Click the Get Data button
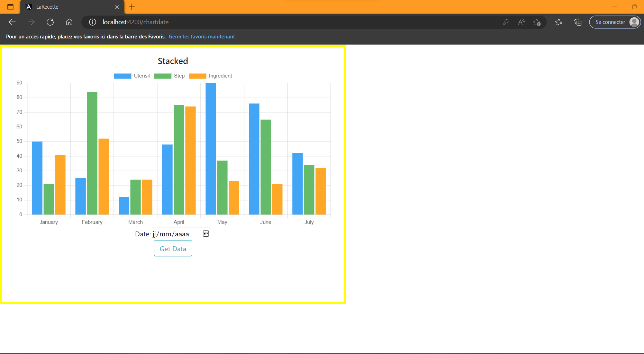Image resolution: width=644 pixels, height=354 pixels. point(173,248)
